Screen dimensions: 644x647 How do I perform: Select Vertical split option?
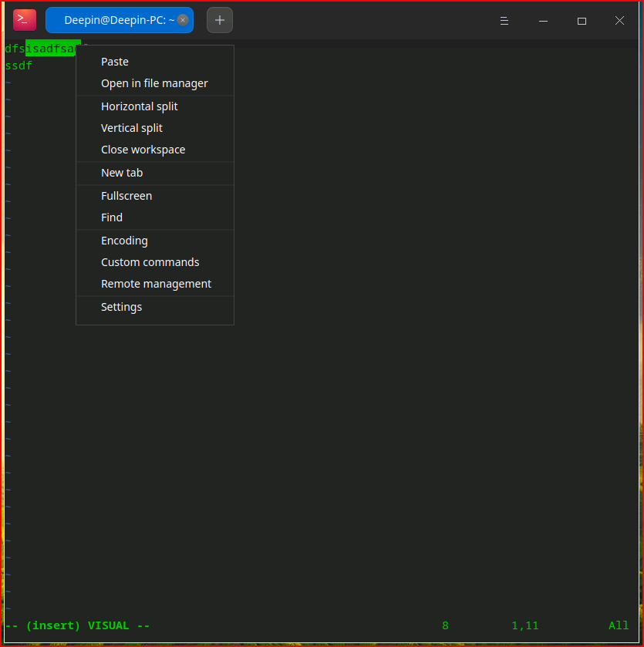pos(155,128)
